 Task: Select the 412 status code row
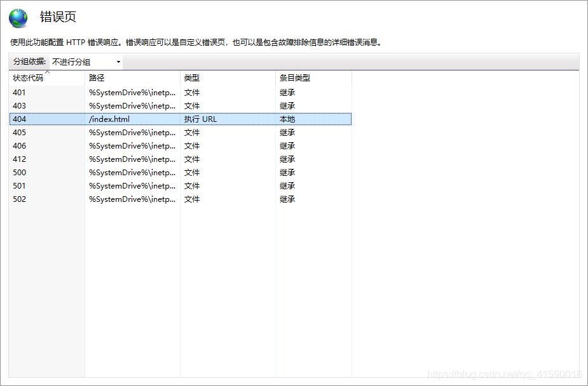(181, 159)
